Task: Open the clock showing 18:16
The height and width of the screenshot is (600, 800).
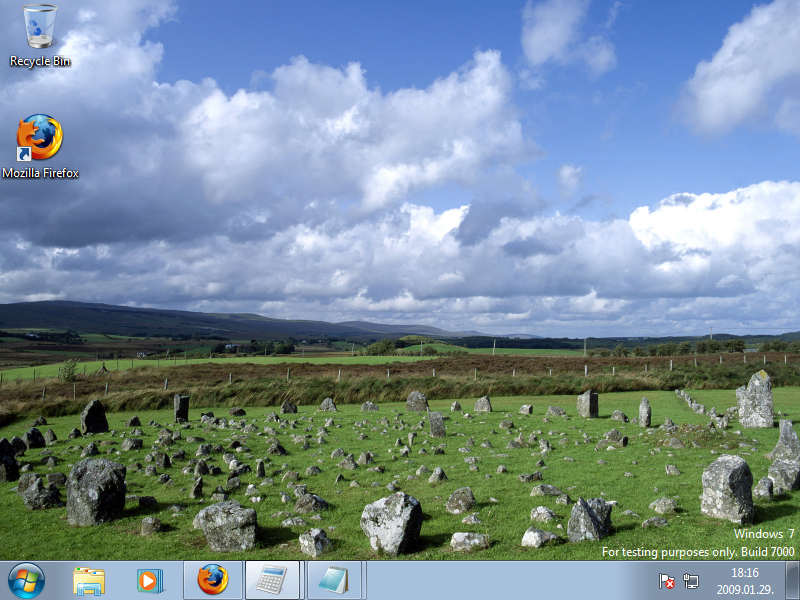Action: pyautogui.click(x=745, y=572)
